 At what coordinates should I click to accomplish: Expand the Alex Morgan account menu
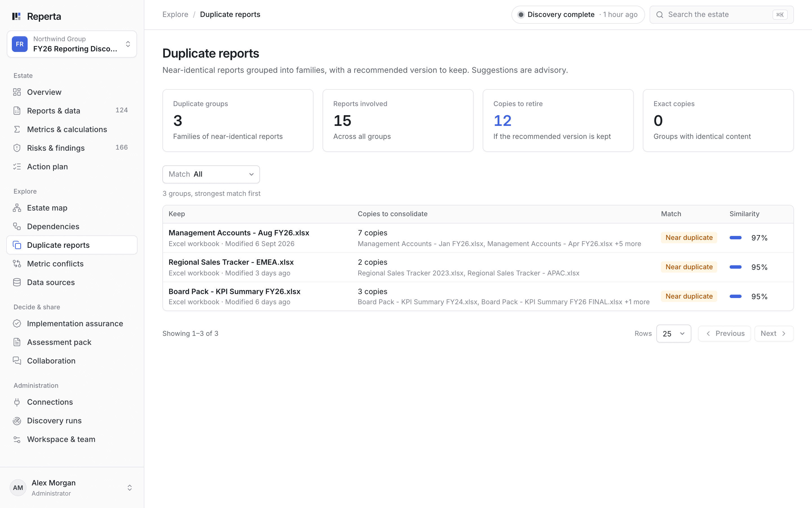coord(72,487)
